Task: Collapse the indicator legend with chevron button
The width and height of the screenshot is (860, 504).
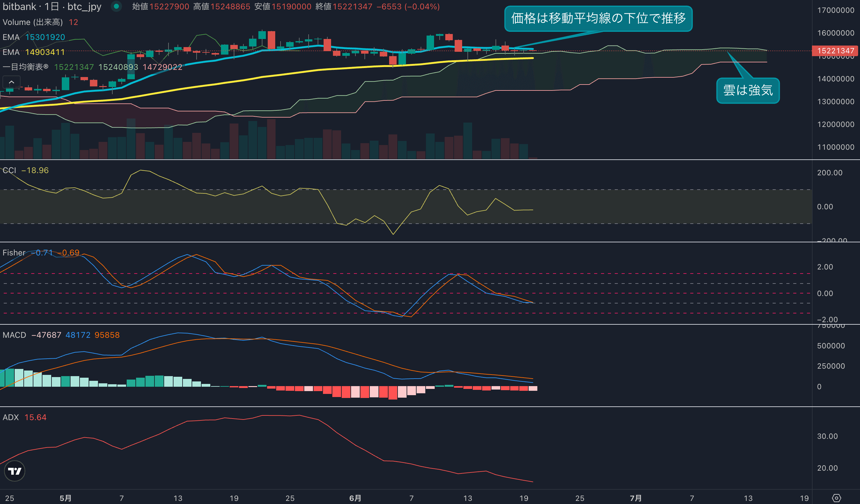Action: tap(11, 82)
